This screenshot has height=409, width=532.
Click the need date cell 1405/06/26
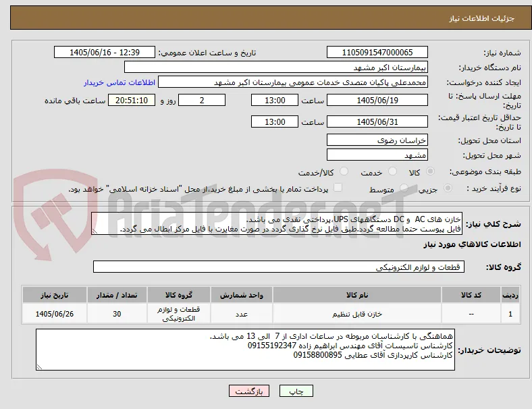pyautogui.click(x=55, y=314)
